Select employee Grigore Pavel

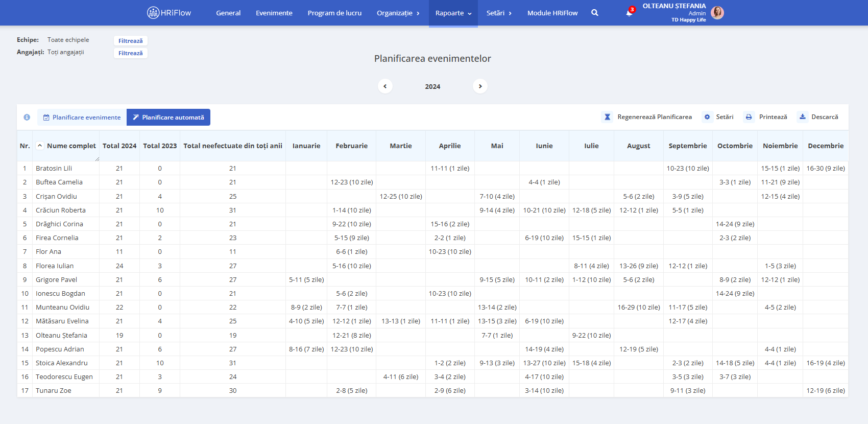point(57,279)
